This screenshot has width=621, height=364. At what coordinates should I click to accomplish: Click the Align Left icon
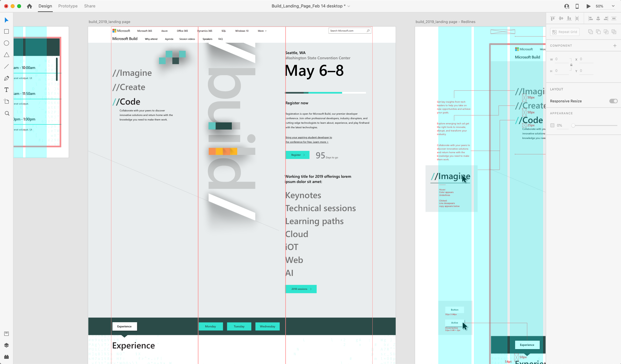click(591, 18)
